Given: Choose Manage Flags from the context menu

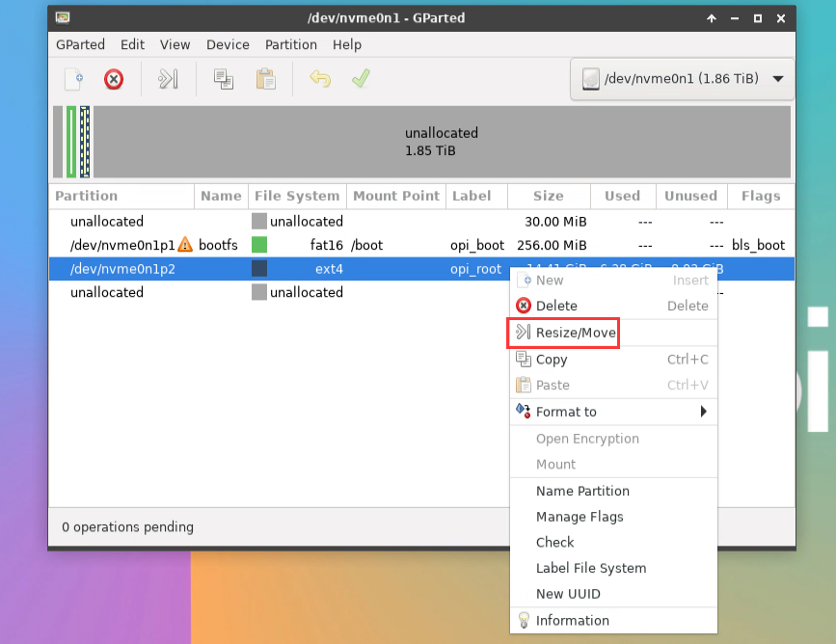Looking at the screenshot, I should click(580, 517).
